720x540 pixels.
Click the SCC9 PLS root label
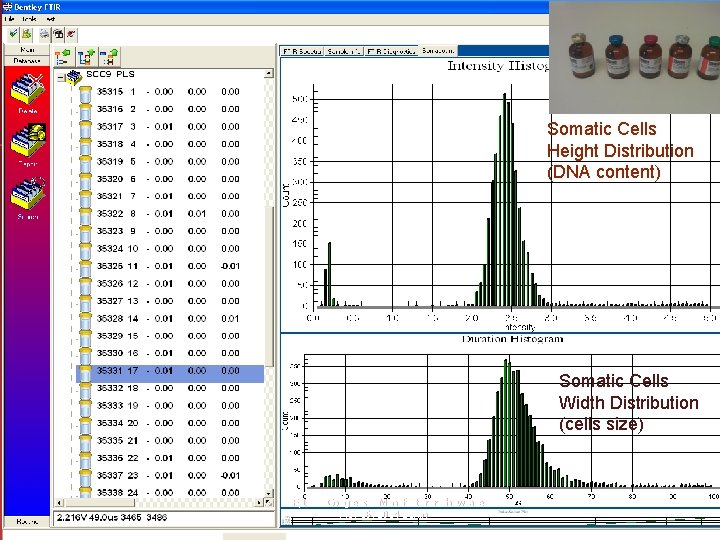click(110, 74)
